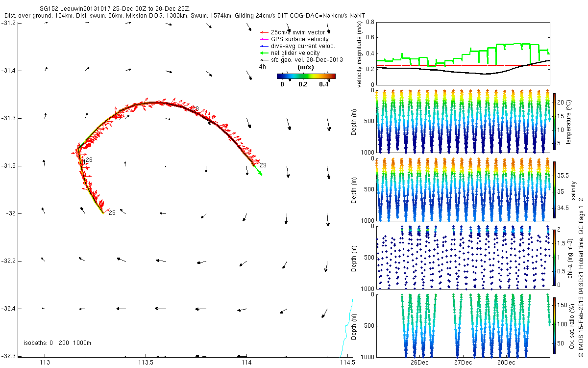Click the '27Dec' date tick label
The height and width of the screenshot is (368, 588).
coord(463,363)
